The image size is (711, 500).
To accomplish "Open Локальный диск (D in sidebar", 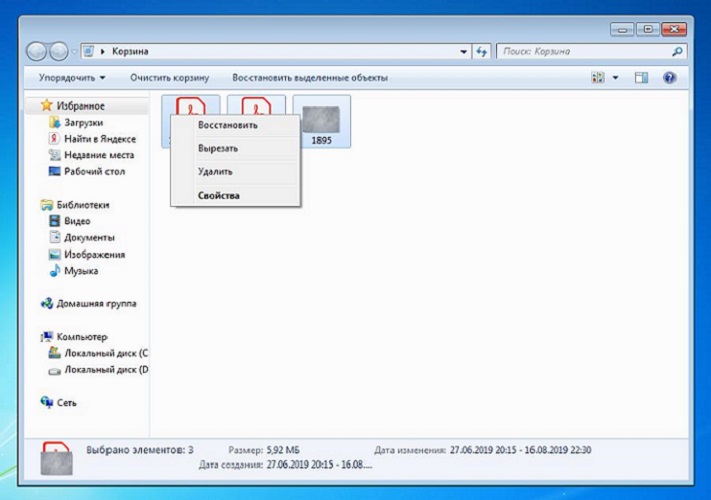I will [x=106, y=370].
